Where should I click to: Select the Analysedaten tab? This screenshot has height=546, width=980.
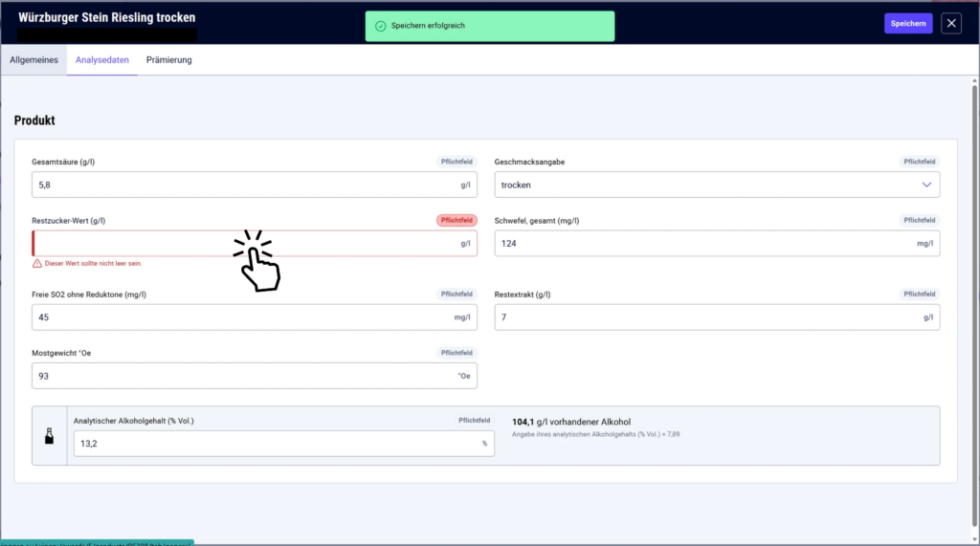pos(101,60)
